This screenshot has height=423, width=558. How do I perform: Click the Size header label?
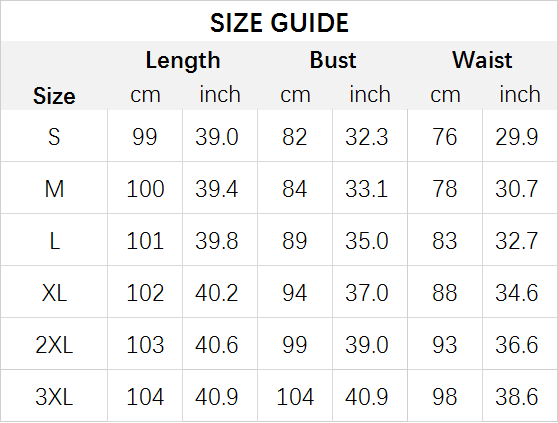54,96
